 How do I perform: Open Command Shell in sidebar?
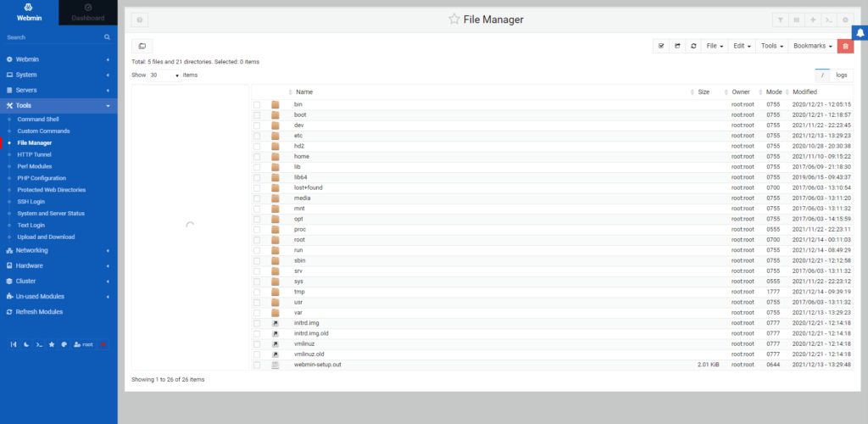pyautogui.click(x=38, y=119)
